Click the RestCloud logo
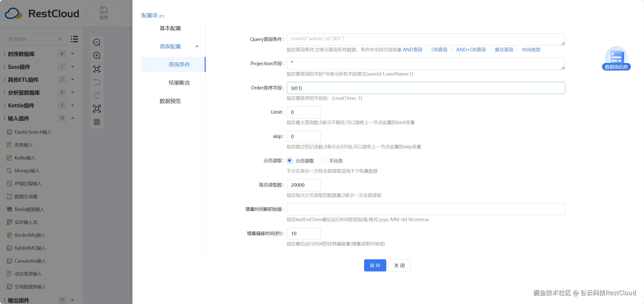 click(x=42, y=13)
